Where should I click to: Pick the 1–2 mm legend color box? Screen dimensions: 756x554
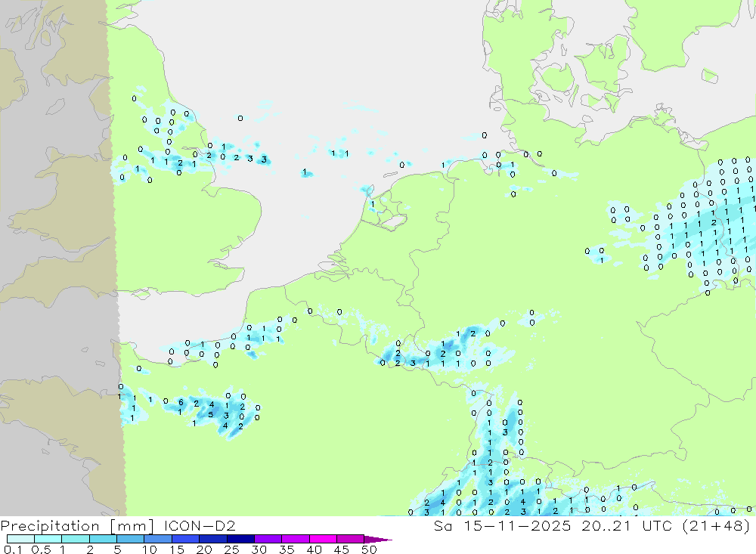pyautogui.click(x=76, y=539)
